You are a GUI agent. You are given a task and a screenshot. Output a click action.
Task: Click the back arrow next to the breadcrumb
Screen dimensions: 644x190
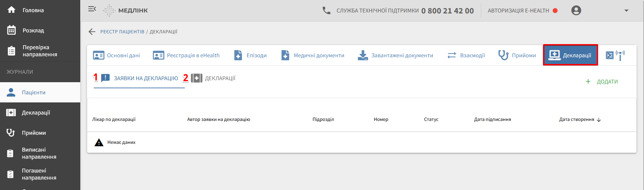tap(92, 32)
